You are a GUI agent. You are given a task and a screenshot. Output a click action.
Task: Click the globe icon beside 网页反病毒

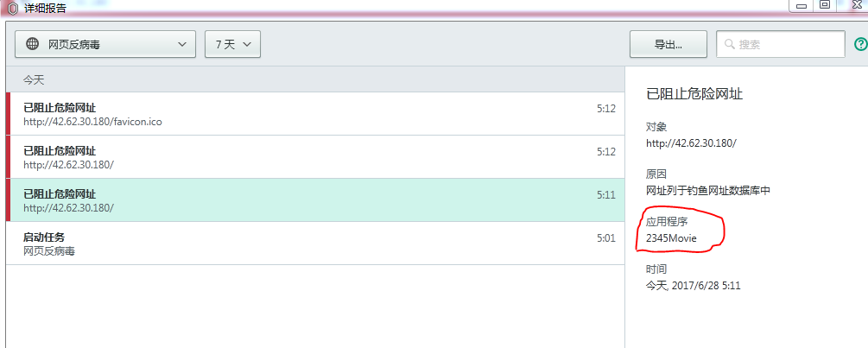(33, 44)
